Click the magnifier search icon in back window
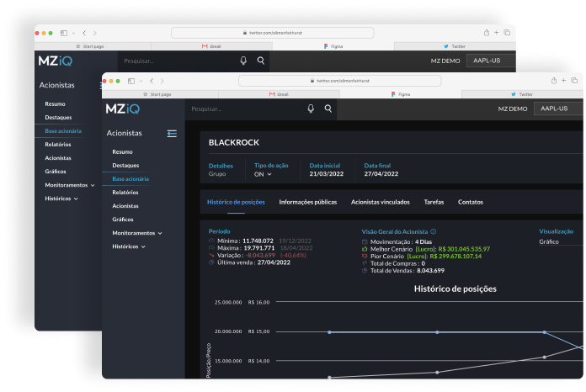This screenshot has width=586, height=392. (x=261, y=61)
